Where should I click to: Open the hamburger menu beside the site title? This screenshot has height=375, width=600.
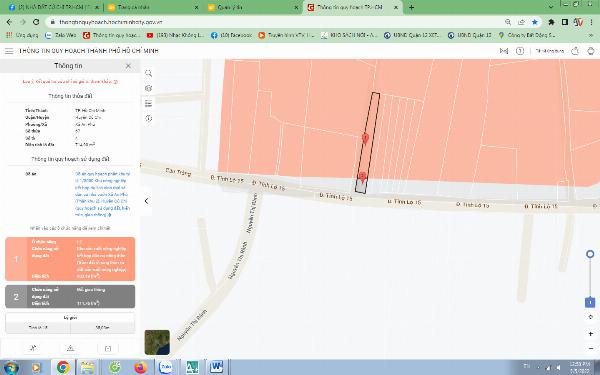coord(9,51)
